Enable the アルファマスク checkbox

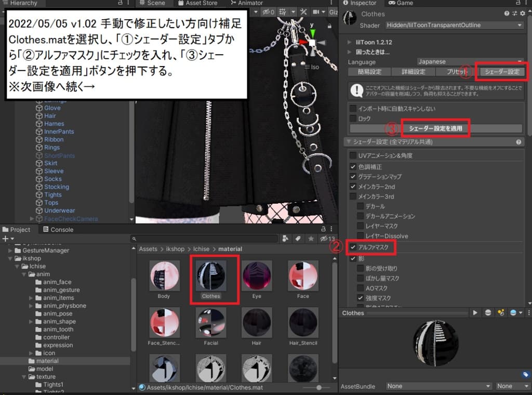coord(352,248)
